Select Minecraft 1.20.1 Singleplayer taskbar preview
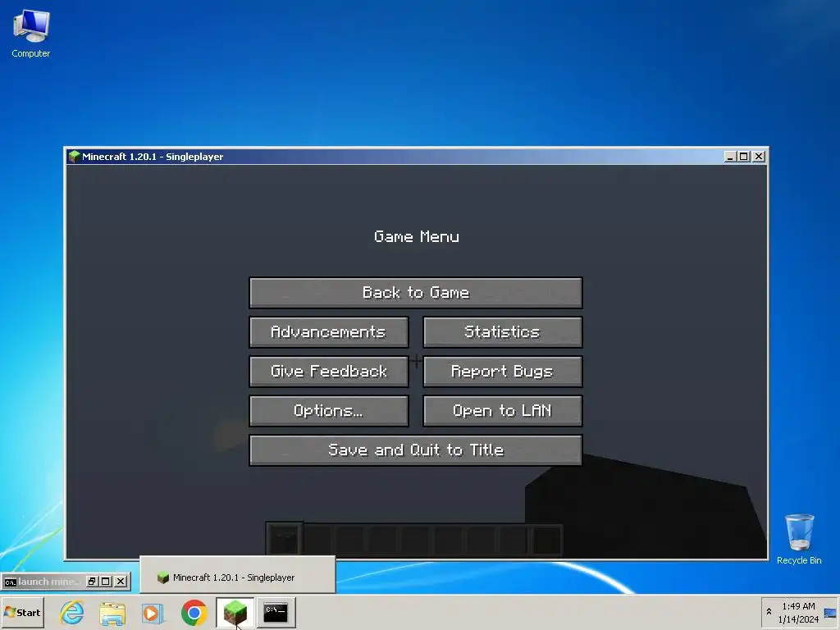The width and height of the screenshot is (840, 630). pos(237,577)
